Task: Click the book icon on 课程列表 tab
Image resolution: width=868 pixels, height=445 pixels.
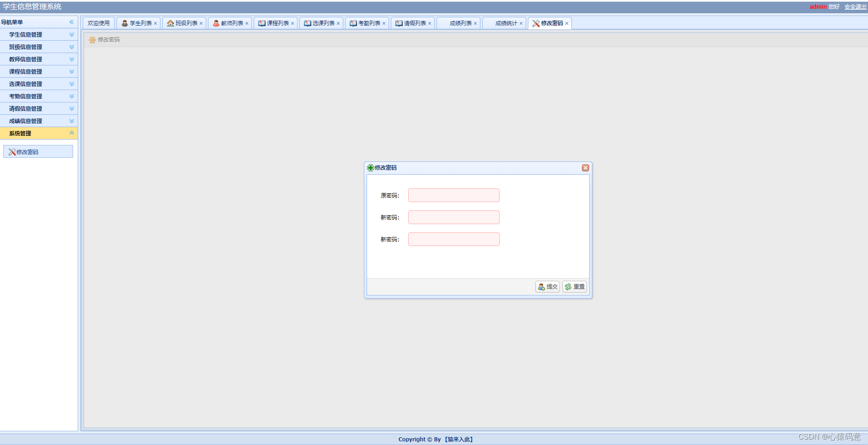Action: click(261, 23)
